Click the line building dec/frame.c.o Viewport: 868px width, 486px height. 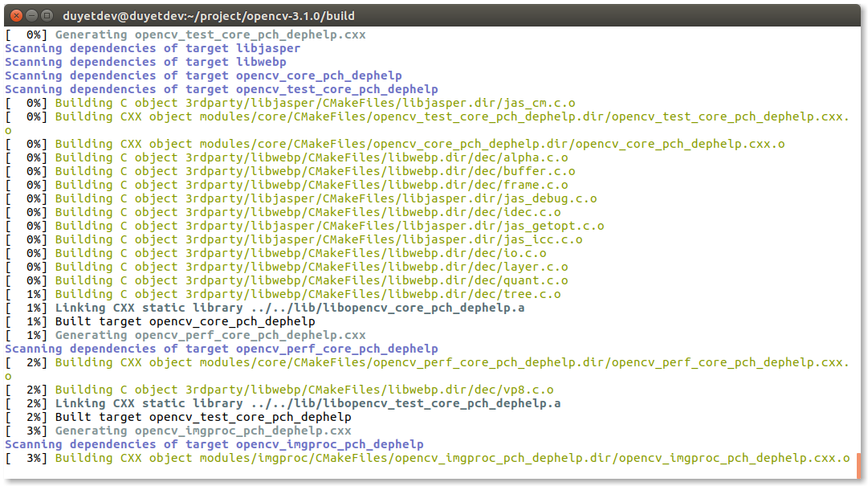click(x=287, y=185)
